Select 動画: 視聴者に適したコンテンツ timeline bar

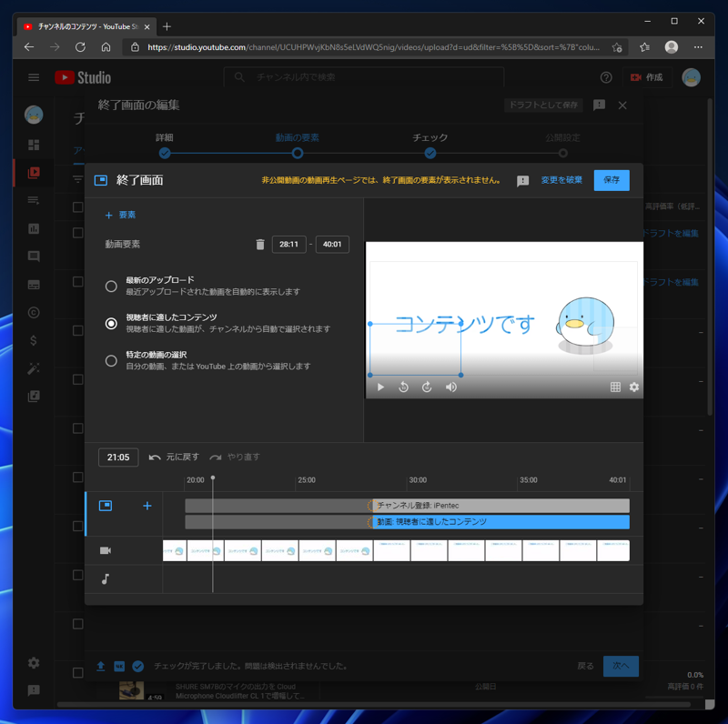click(500, 522)
